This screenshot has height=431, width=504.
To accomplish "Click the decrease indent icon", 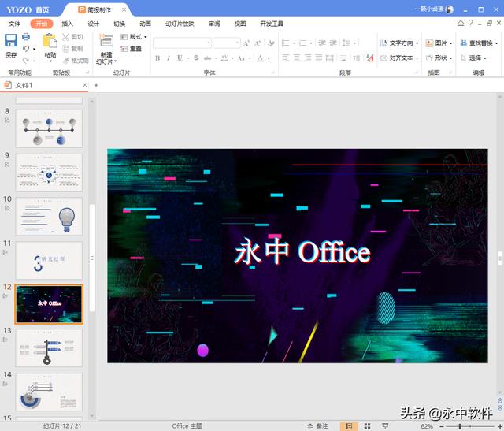I will pos(322,43).
